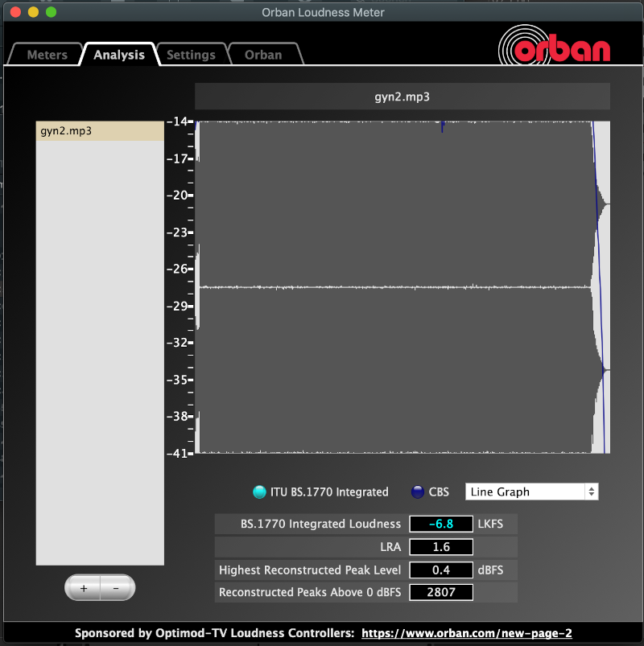Screen dimensions: 644x646
Task: Click the gyn2.mp3 graph title bar
Action: 402,97
